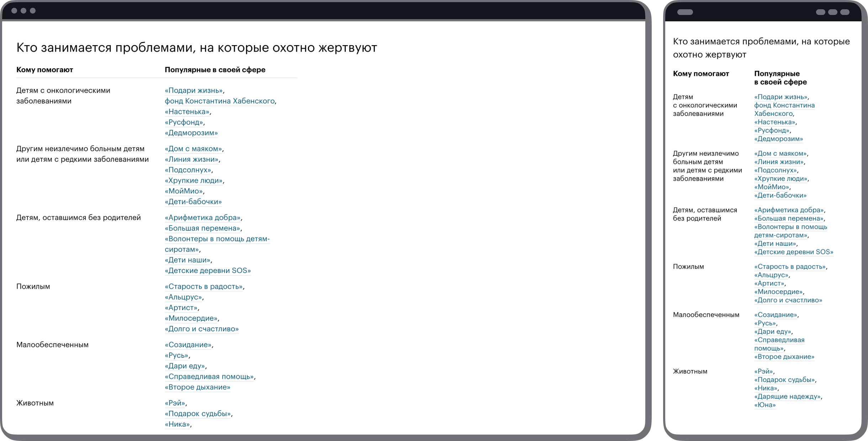868x441 pixels.
Task: Follow «Дедморозим» link in desktop window
Action: [191, 133]
